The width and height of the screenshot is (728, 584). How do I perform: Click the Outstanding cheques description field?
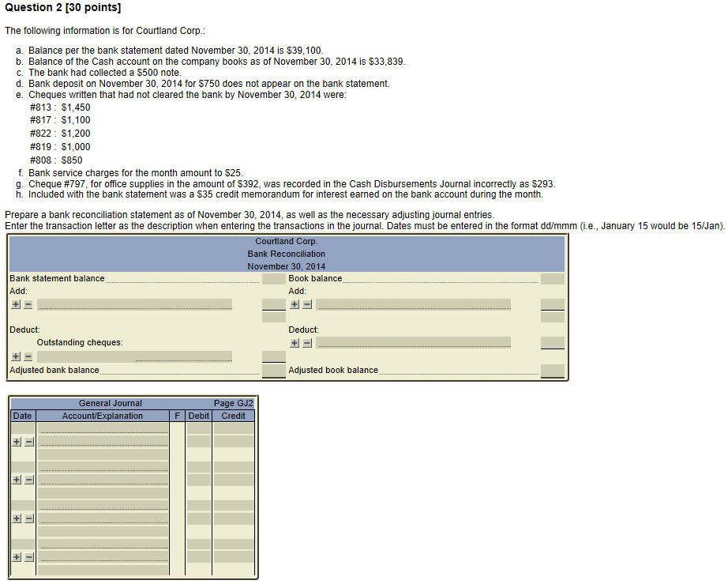coord(135,356)
